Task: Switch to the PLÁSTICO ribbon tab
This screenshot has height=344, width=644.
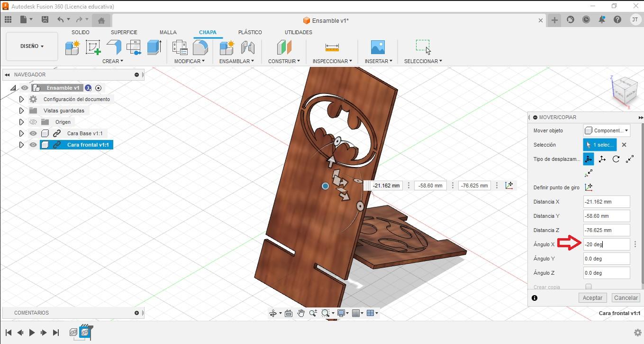Action: (250, 32)
